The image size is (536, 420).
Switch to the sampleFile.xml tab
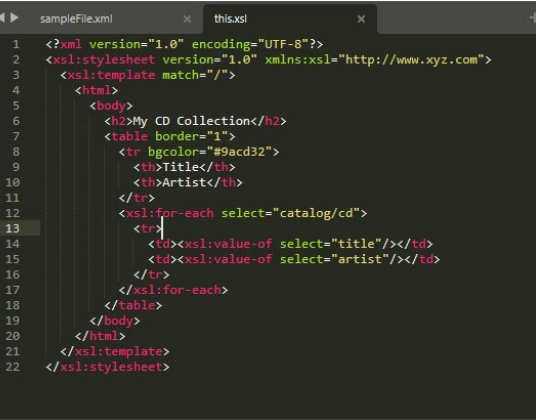coord(76,19)
